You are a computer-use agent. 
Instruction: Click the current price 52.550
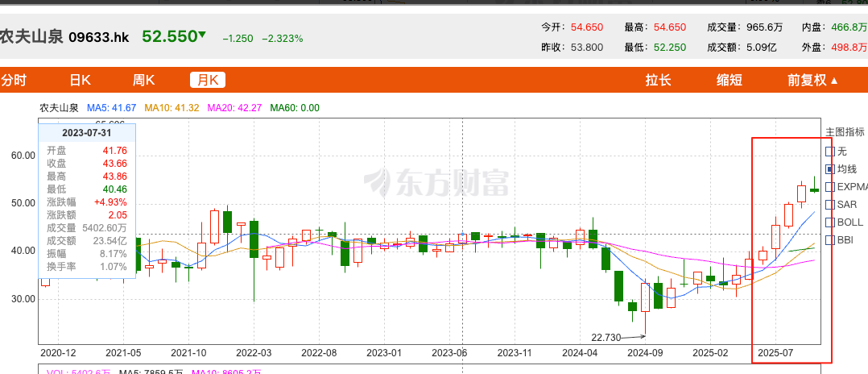pos(169,36)
